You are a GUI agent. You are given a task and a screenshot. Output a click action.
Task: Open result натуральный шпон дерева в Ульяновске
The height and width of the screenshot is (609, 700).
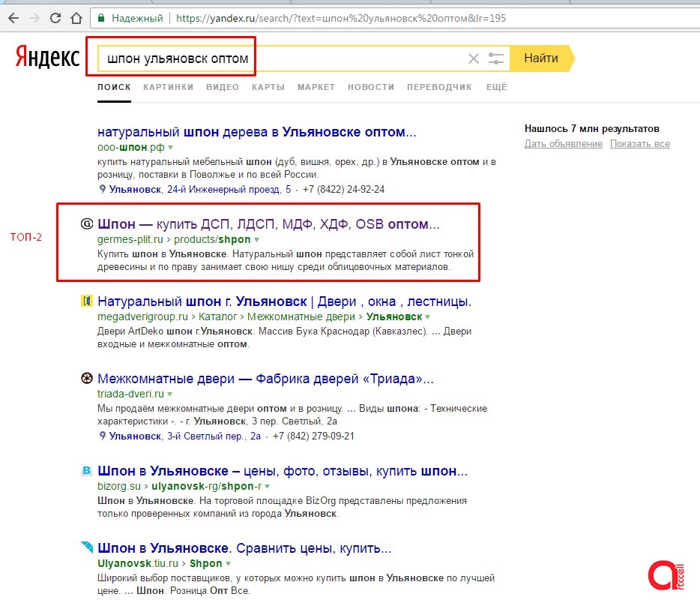257,132
